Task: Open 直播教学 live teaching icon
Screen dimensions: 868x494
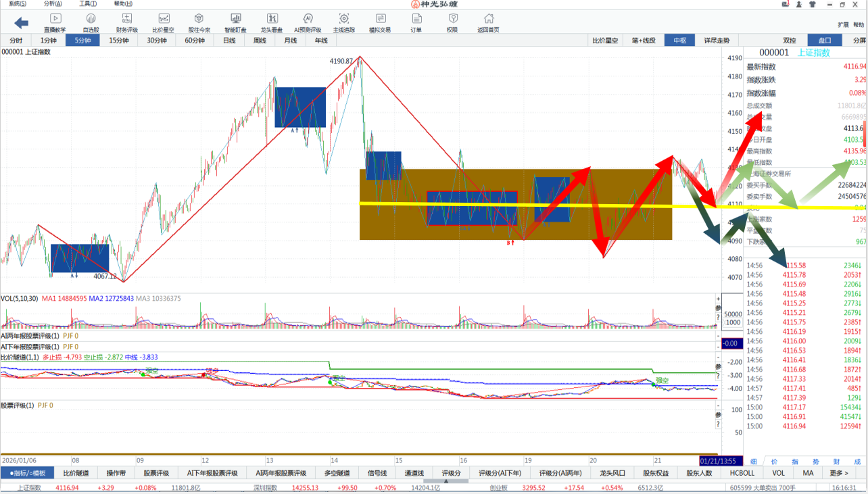Action: click(55, 22)
